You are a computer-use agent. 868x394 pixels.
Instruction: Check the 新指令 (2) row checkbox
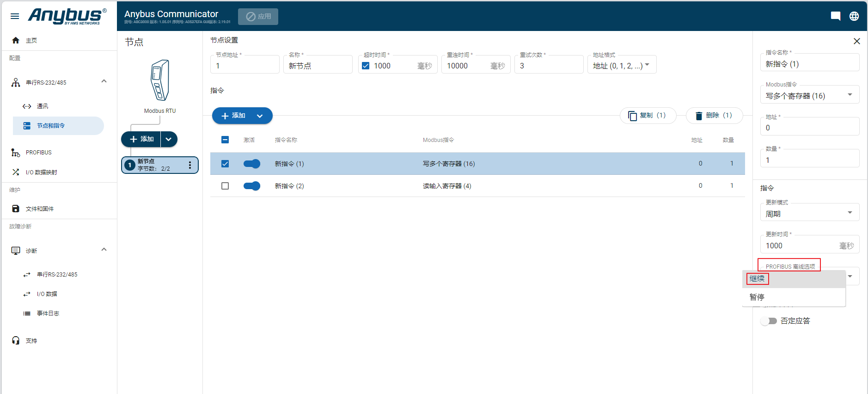coord(225,186)
